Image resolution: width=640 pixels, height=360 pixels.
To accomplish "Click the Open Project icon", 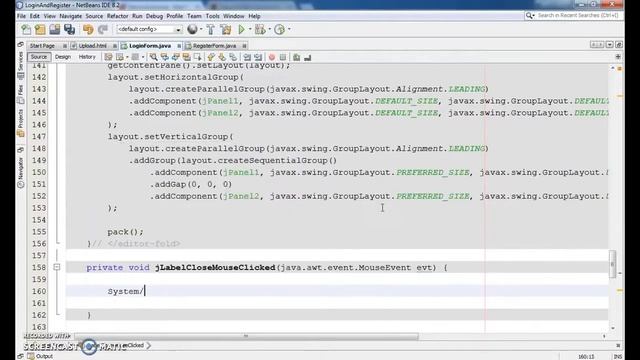I will 54,29.
